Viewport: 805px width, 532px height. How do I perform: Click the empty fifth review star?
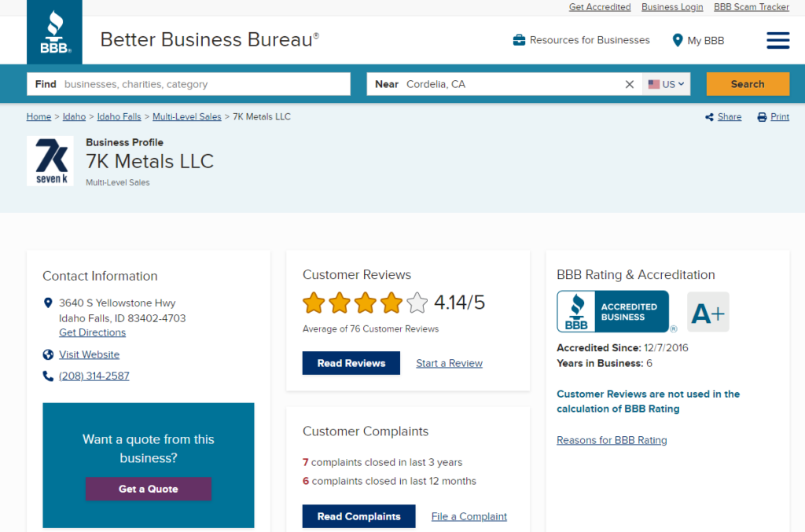[417, 303]
